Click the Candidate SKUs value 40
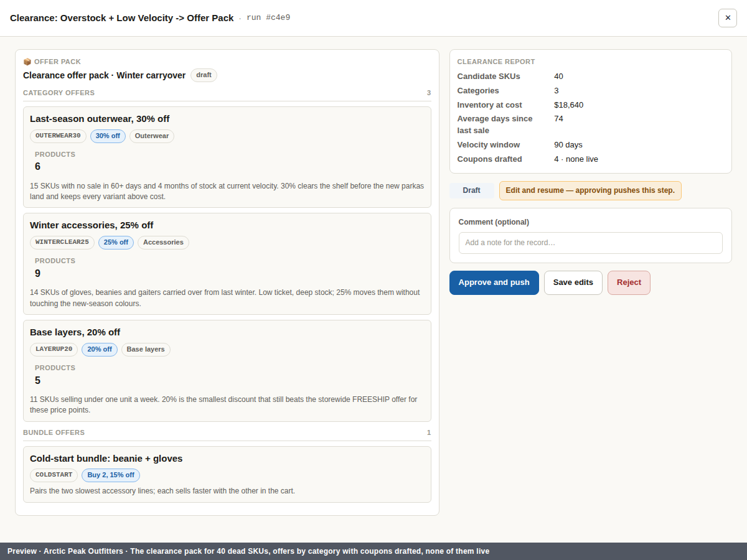Viewport: 747px width, 560px height. tap(558, 77)
